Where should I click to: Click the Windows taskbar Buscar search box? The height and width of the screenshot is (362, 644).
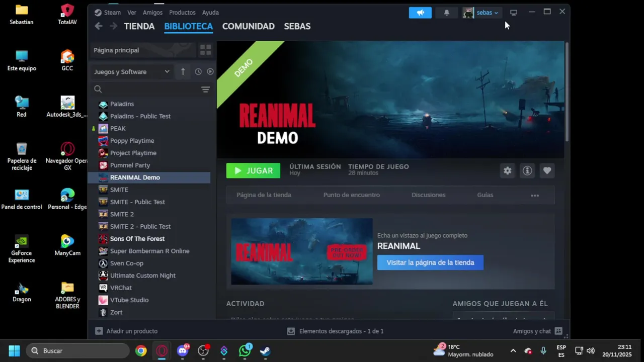click(x=78, y=351)
